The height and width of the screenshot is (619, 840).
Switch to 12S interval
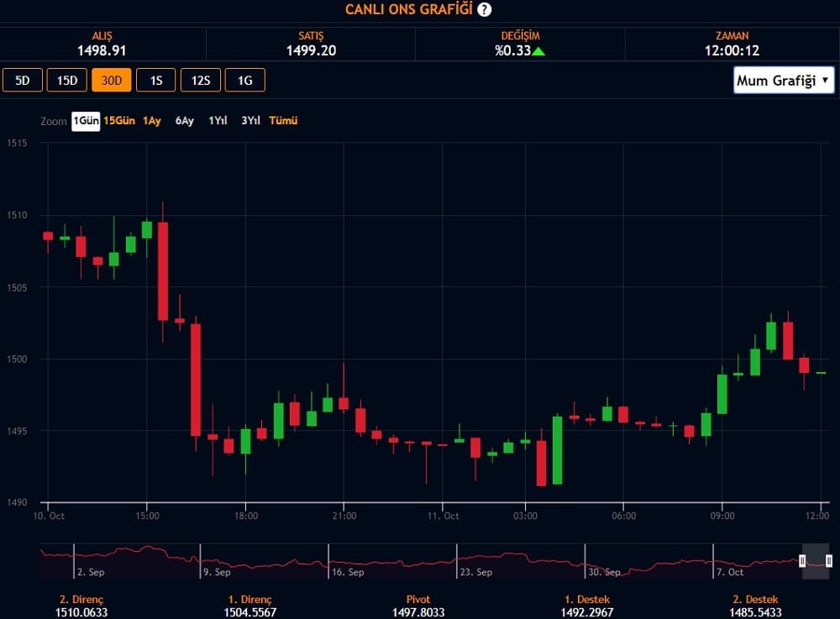pos(201,81)
